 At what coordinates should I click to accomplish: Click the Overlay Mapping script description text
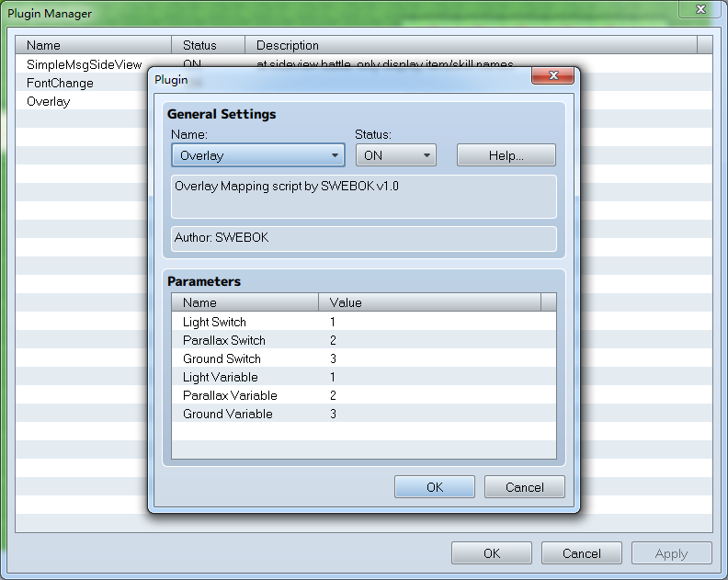click(287, 186)
